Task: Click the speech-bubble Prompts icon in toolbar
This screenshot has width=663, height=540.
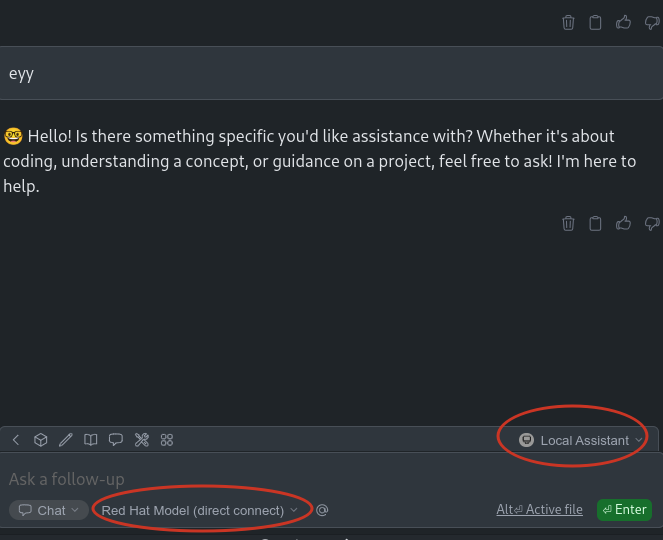Action: pyautogui.click(x=116, y=440)
